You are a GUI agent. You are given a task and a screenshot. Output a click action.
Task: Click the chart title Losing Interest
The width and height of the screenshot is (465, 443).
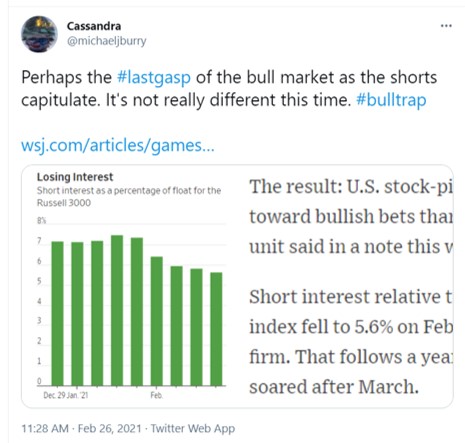click(x=75, y=177)
